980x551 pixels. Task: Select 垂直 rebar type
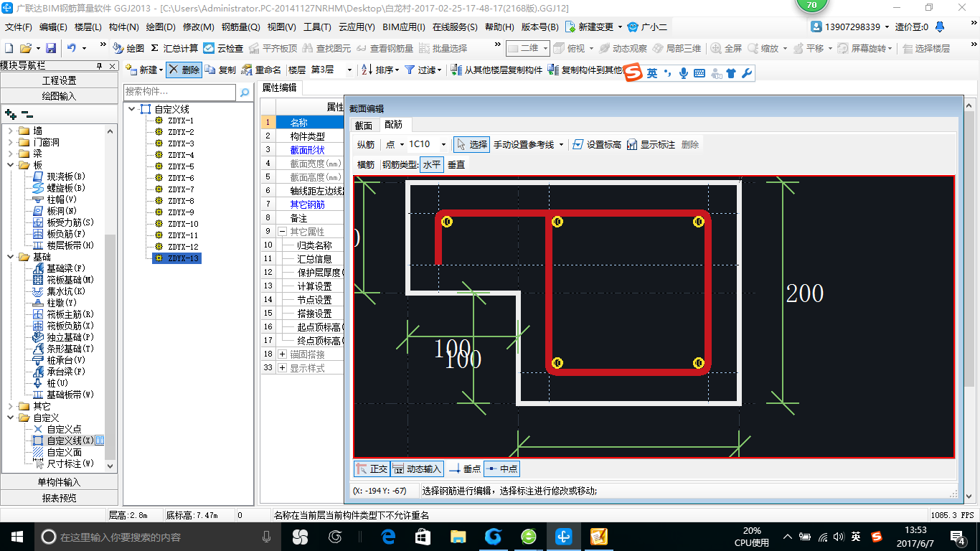[x=456, y=164]
